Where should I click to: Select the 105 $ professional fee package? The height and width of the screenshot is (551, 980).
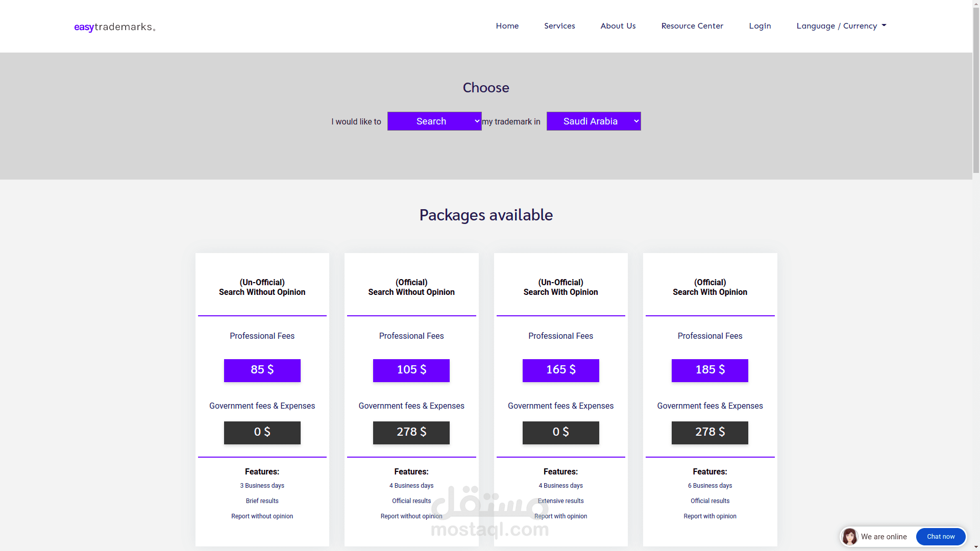pyautogui.click(x=411, y=370)
